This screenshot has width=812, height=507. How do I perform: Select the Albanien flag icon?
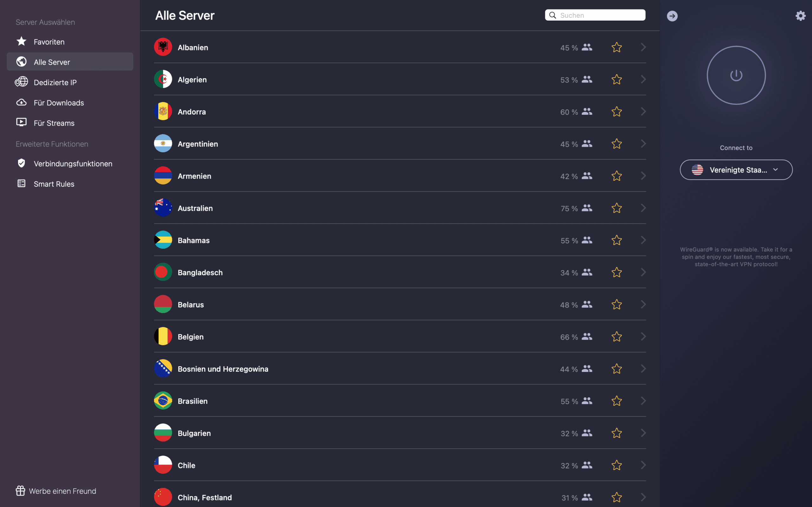pos(163,47)
